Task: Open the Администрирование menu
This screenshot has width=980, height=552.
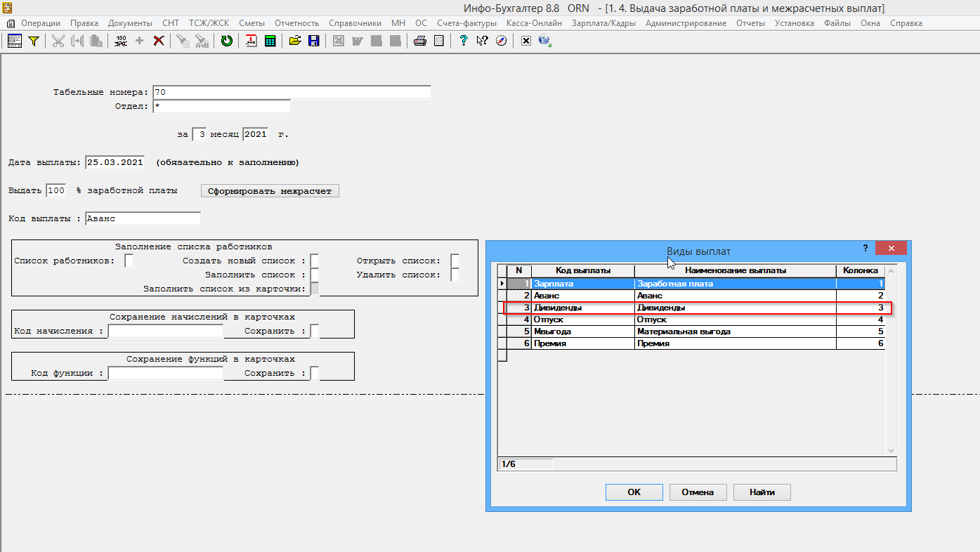Action: coord(686,23)
